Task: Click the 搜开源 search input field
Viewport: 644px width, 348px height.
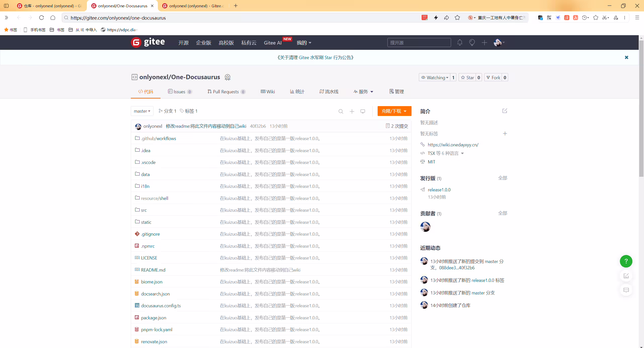Action: point(419,42)
